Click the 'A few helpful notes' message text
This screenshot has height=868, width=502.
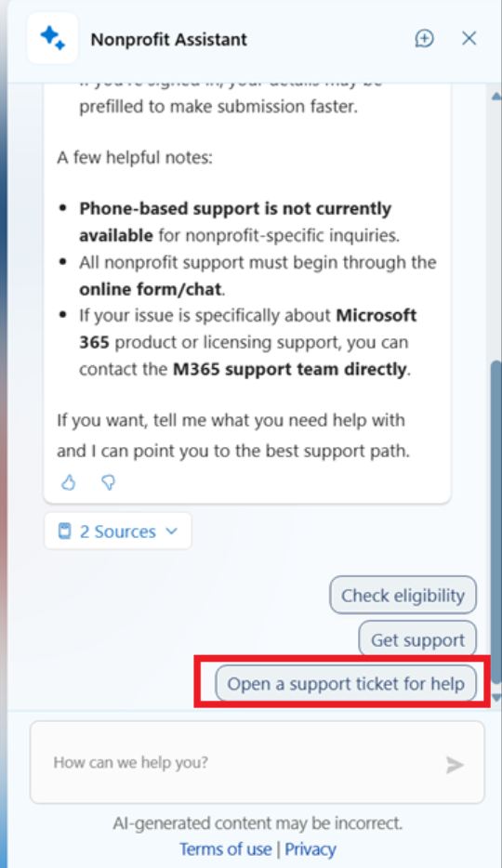(135, 158)
